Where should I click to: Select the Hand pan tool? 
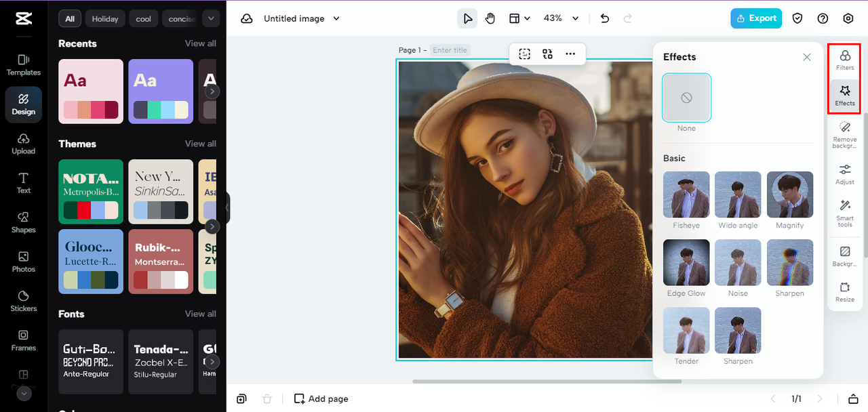pos(490,18)
